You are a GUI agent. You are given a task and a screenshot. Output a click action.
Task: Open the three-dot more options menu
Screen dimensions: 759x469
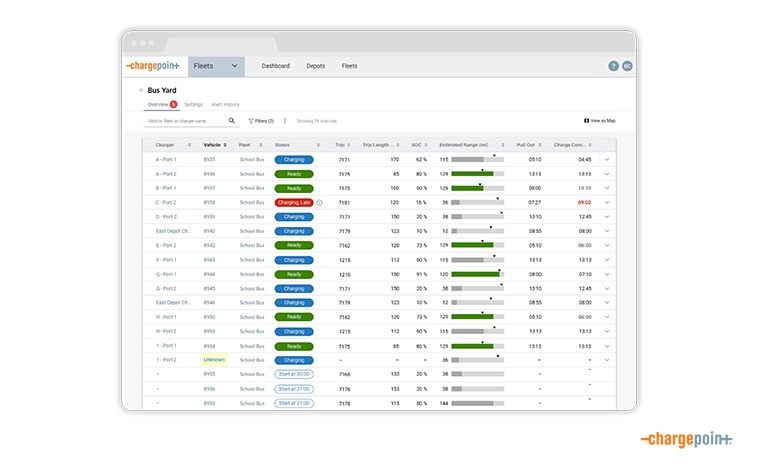click(285, 120)
